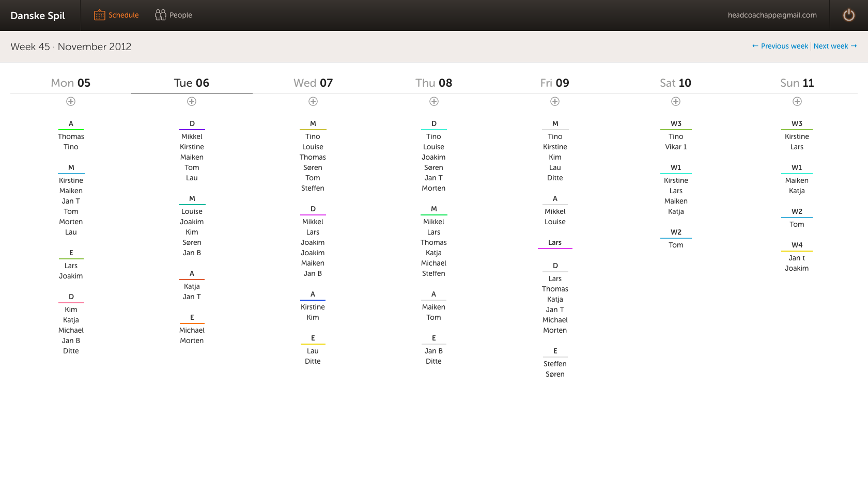Image resolution: width=868 pixels, height=480 pixels.
Task: Open Monday's A shift group
Action: point(71,124)
